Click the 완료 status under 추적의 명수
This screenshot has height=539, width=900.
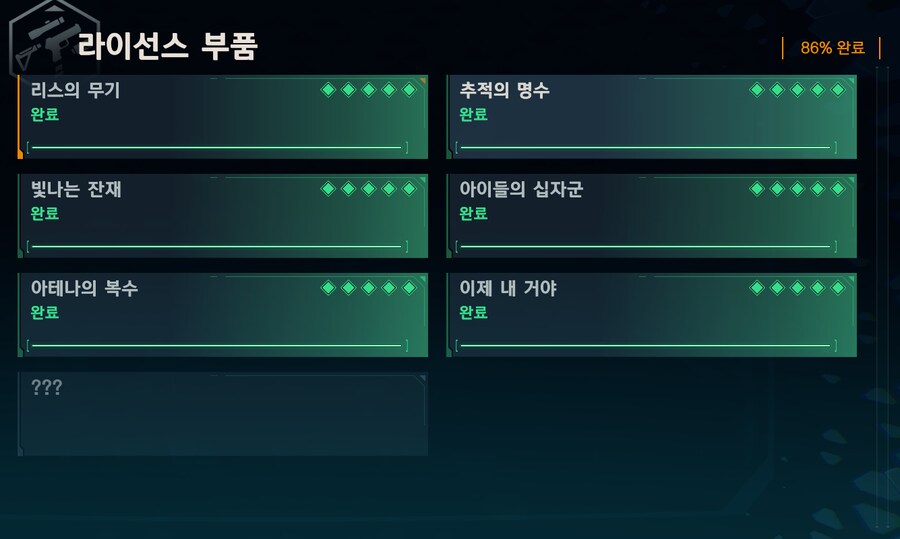(x=473, y=114)
